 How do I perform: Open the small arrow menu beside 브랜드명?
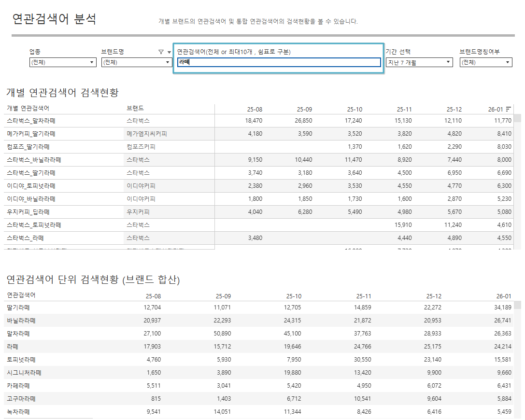point(169,52)
